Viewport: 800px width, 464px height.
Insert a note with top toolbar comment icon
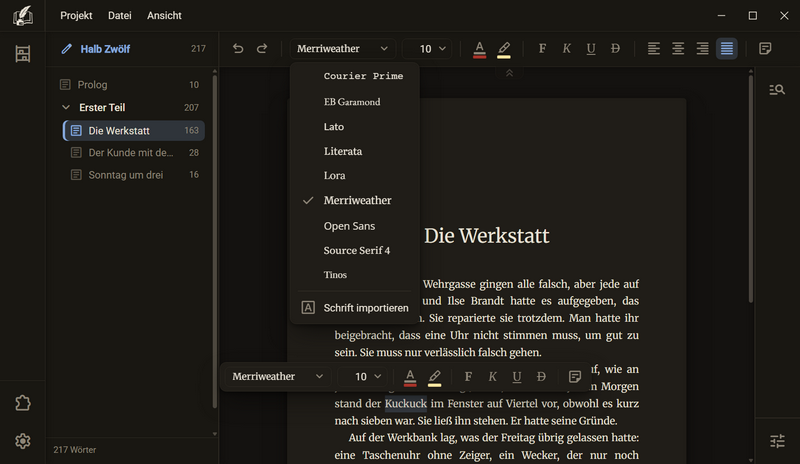765,48
